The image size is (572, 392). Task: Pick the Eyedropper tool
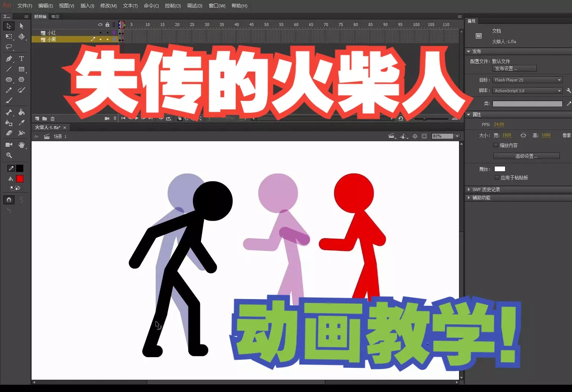point(22,123)
